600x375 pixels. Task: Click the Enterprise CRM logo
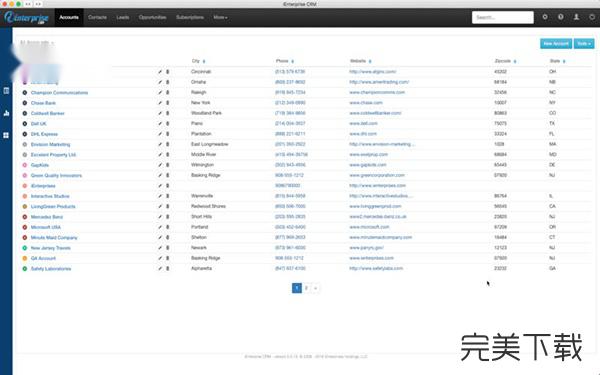[x=26, y=18]
